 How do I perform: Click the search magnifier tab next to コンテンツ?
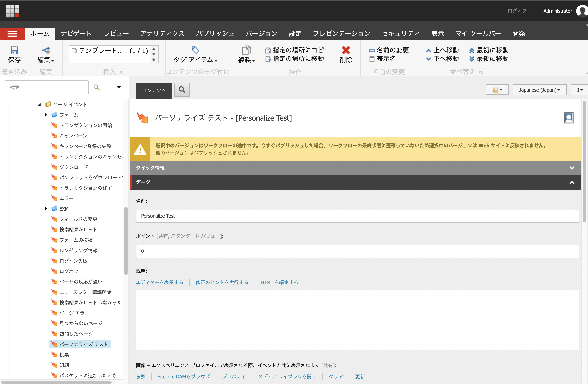click(x=182, y=90)
